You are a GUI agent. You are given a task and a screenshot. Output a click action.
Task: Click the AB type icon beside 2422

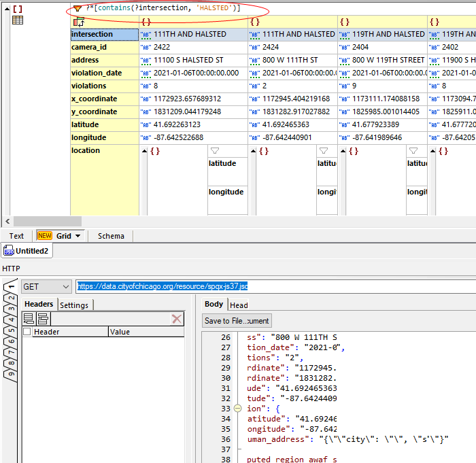coord(146,48)
